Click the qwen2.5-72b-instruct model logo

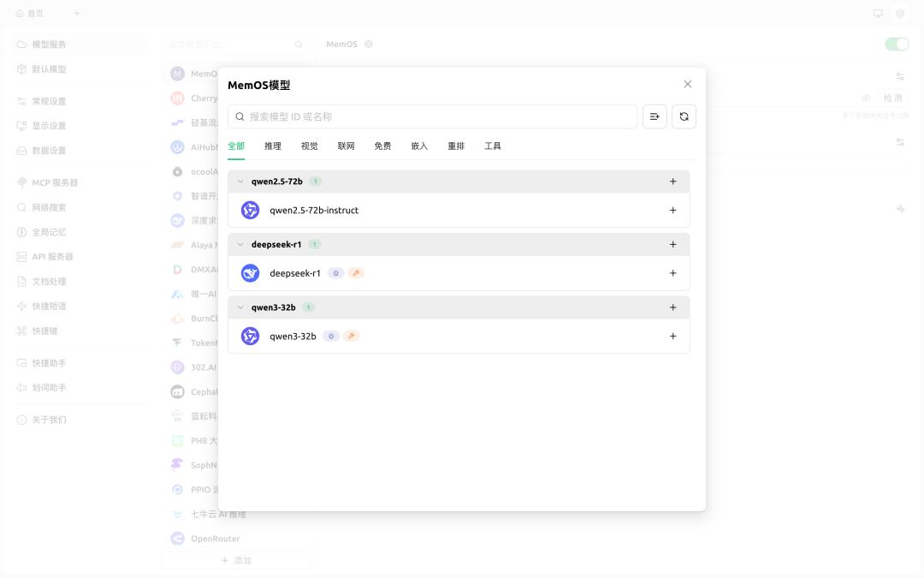pos(251,211)
